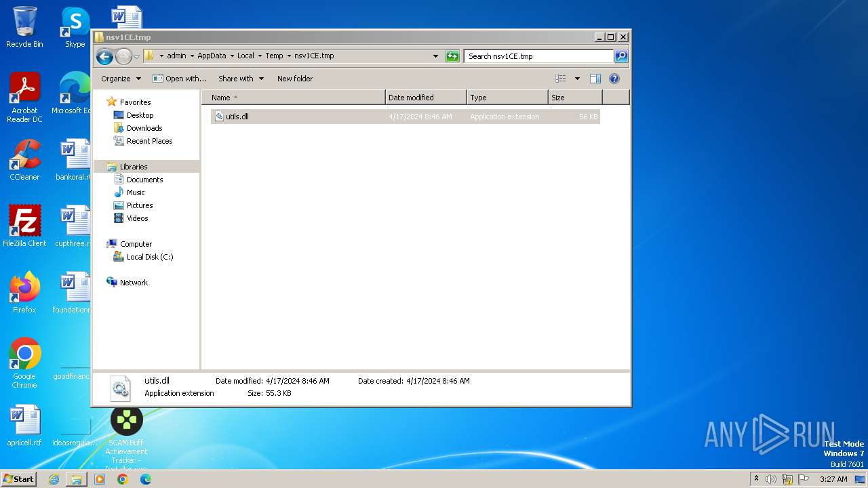Viewport: 868px width, 488px height.
Task: Click the search magnifier icon
Action: [621, 56]
